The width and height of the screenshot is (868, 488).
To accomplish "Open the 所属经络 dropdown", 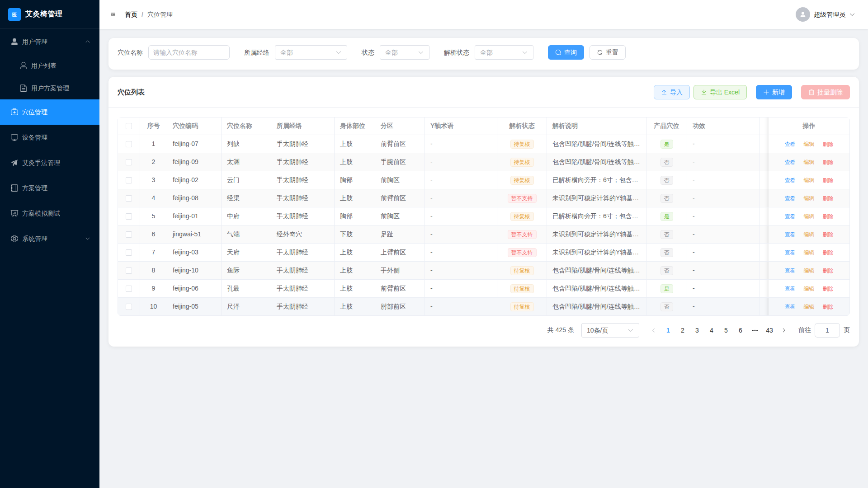I will (311, 52).
